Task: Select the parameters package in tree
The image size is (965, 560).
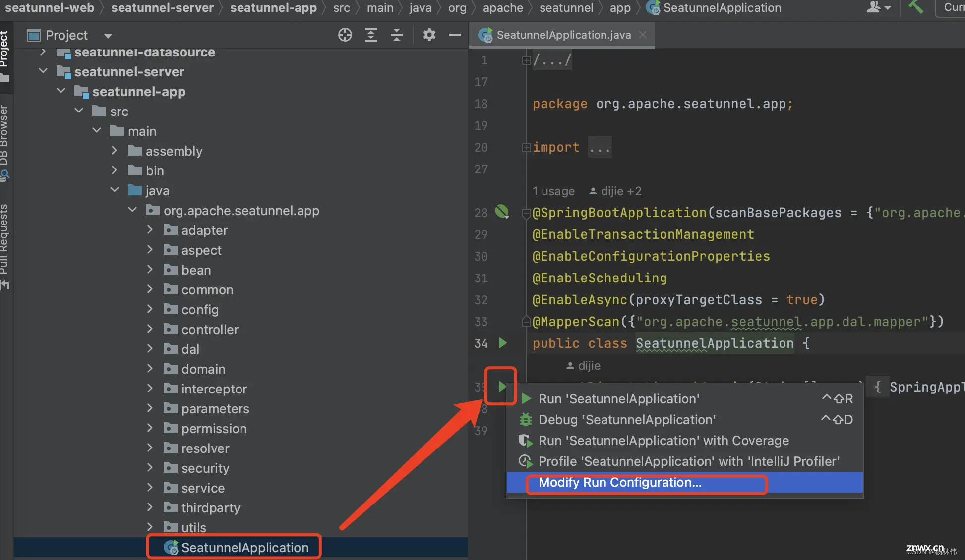Action: 215,409
